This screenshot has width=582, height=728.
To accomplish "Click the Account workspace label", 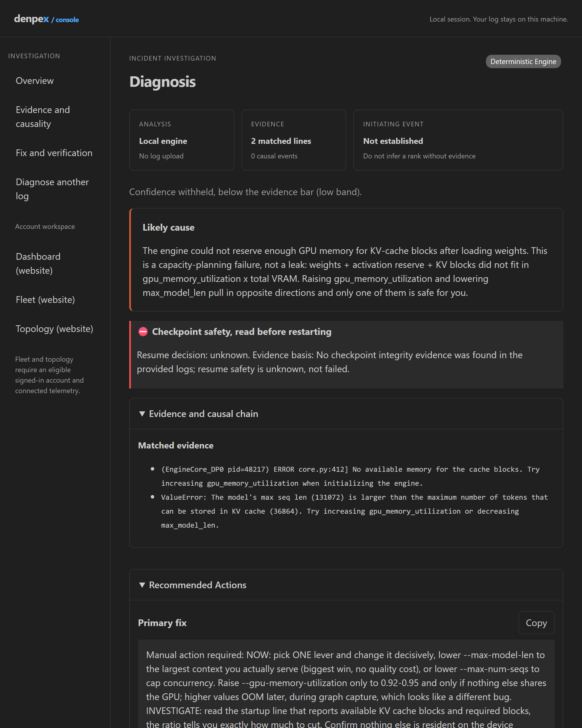I will (x=45, y=226).
